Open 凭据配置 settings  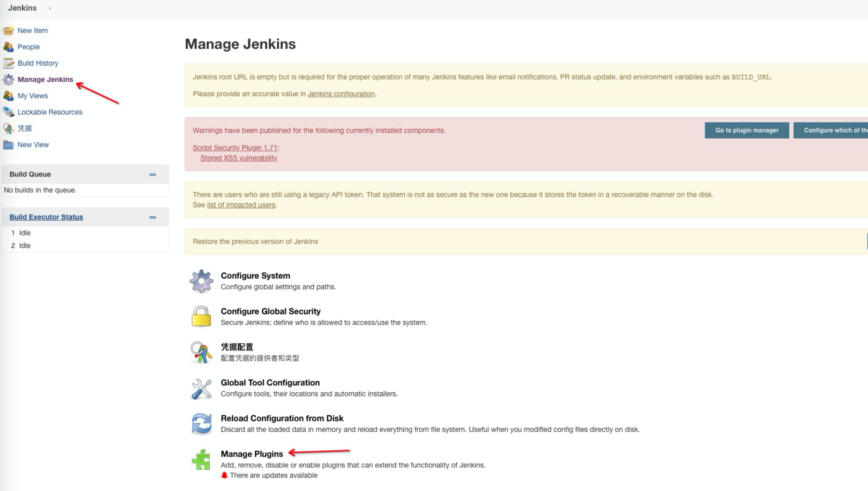(x=237, y=347)
